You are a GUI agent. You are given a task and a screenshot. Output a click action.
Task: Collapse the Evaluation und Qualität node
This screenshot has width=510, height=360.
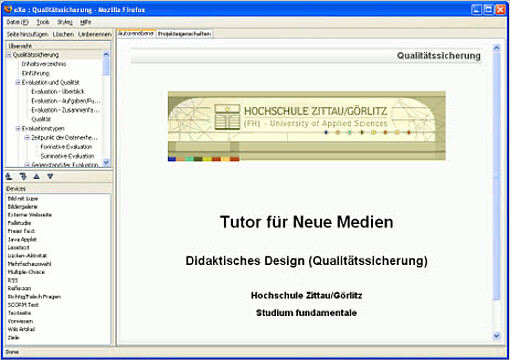click(18, 82)
